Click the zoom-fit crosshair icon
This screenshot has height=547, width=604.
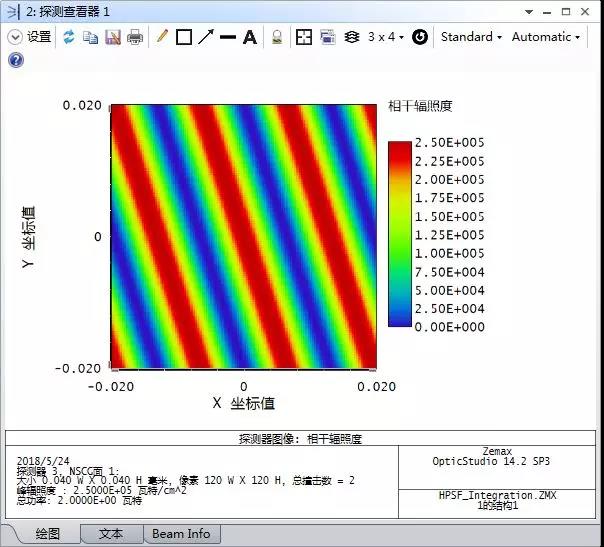pyautogui.click(x=304, y=37)
